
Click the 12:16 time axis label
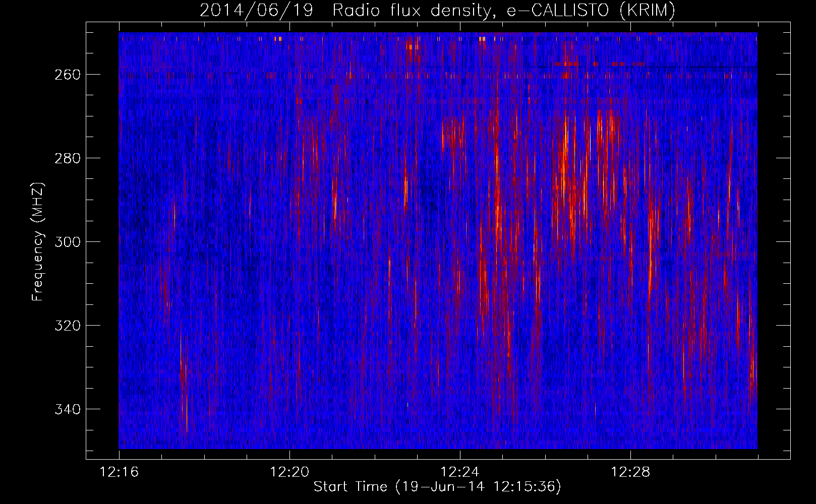(x=119, y=472)
